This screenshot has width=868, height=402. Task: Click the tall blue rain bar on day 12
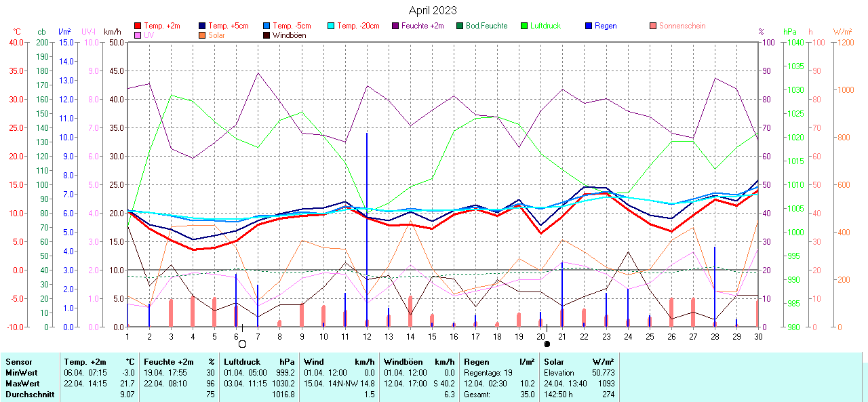click(x=367, y=229)
